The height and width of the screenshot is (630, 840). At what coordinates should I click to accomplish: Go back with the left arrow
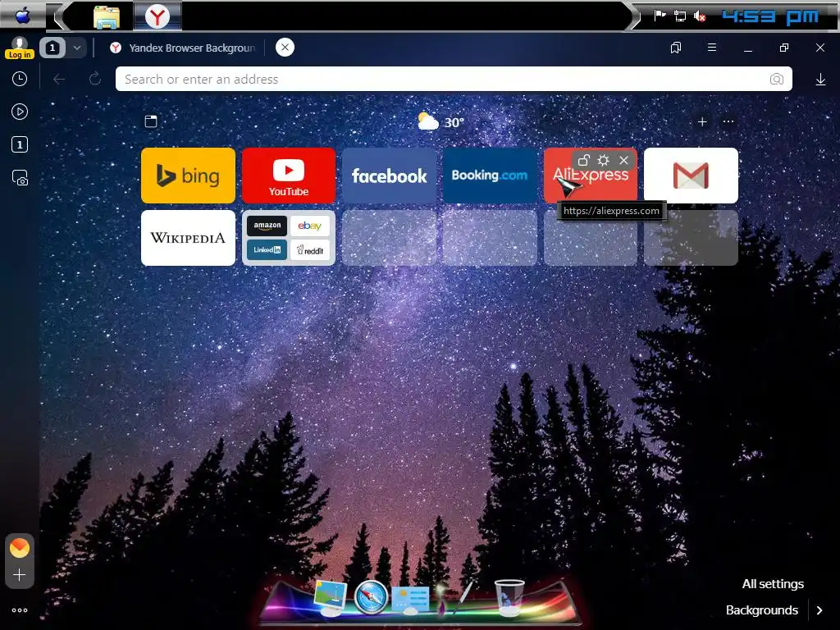[59, 80]
